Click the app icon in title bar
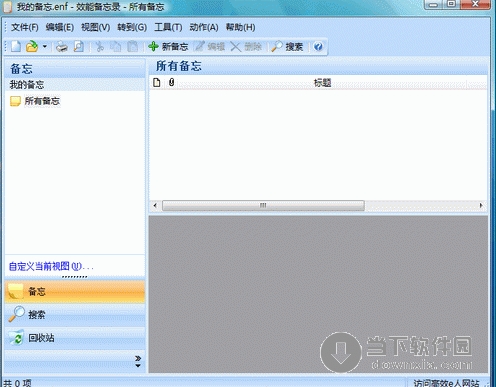496x387 pixels. click(x=7, y=6)
